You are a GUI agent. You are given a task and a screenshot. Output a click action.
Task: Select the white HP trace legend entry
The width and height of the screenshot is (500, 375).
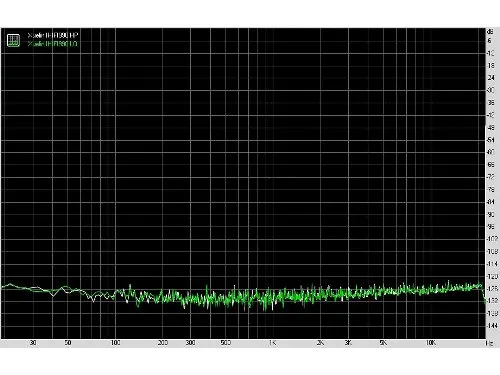point(53,35)
